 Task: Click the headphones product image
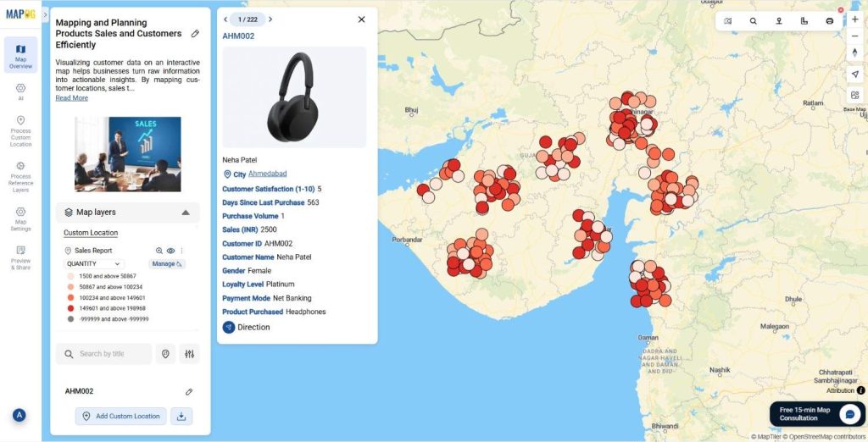[294, 97]
